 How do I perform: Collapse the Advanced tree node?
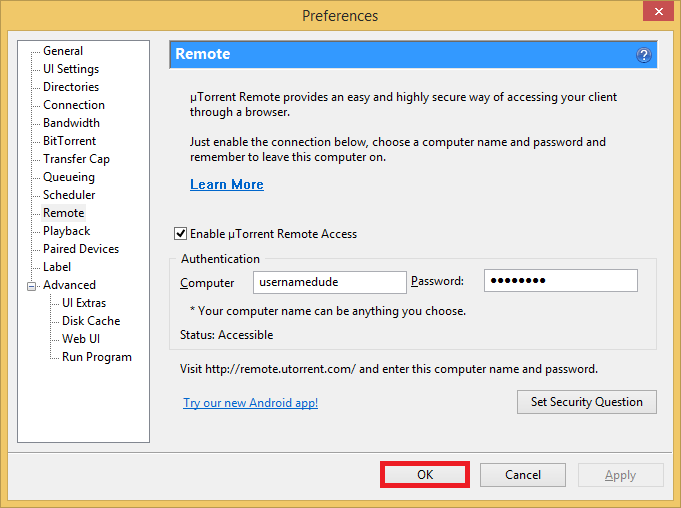coord(31,285)
